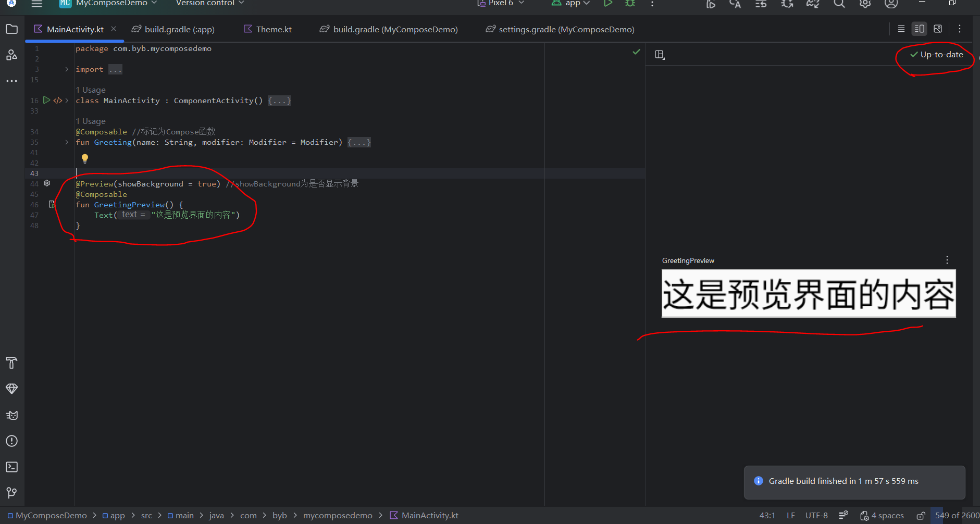Expand the collapsed import ellipsis placeholder
This screenshot has width=980, height=524.
[115, 69]
